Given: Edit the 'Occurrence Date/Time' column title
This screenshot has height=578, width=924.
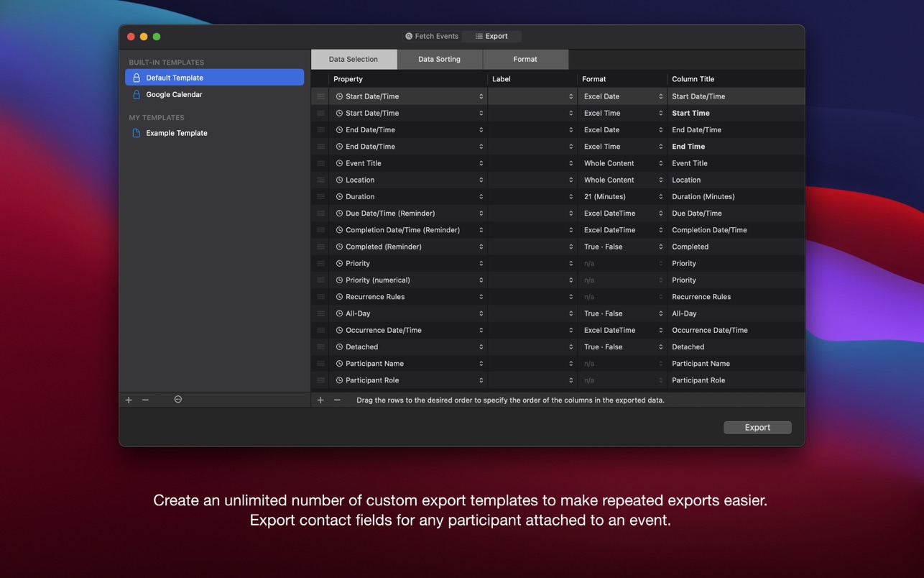Looking at the screenshot, I should pyautogui.click(x=709, y=330).
